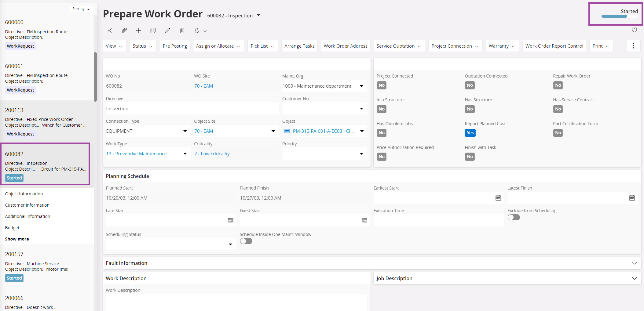Expand the Fault Information section

[634, 263]
